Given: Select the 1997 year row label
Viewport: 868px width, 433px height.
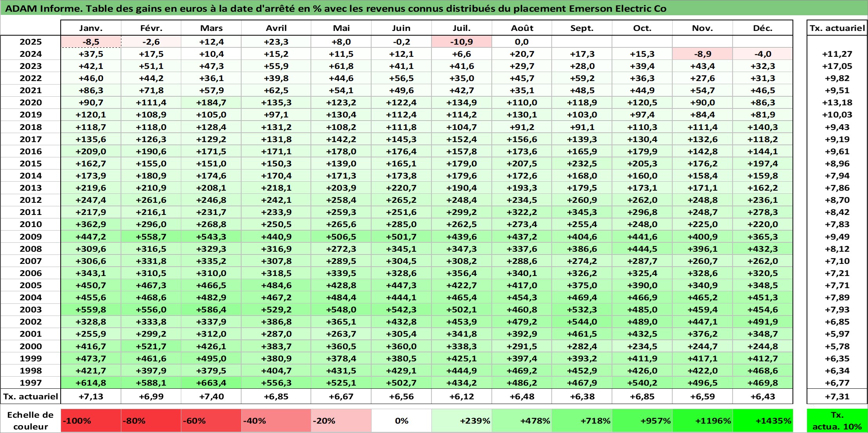Looking at the screenshot, I should (31, 382).
